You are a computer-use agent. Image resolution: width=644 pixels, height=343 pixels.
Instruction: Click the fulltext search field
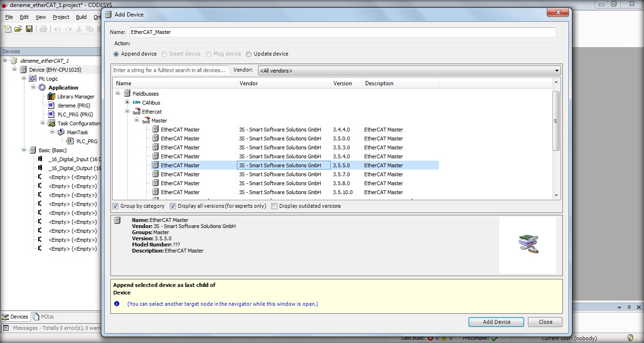[171, 70]
